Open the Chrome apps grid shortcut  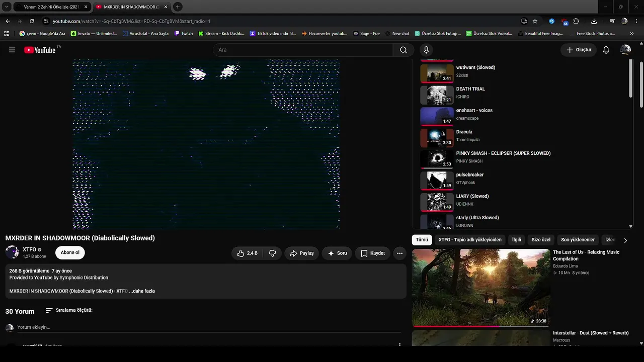pyautogui.click(x=7, y=33)
